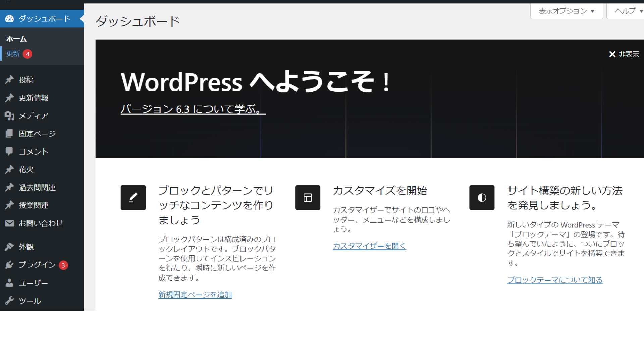644x362 pixels.
Task: Click the ブロックとパターンでリッチな heading
Action: (216, 205)
